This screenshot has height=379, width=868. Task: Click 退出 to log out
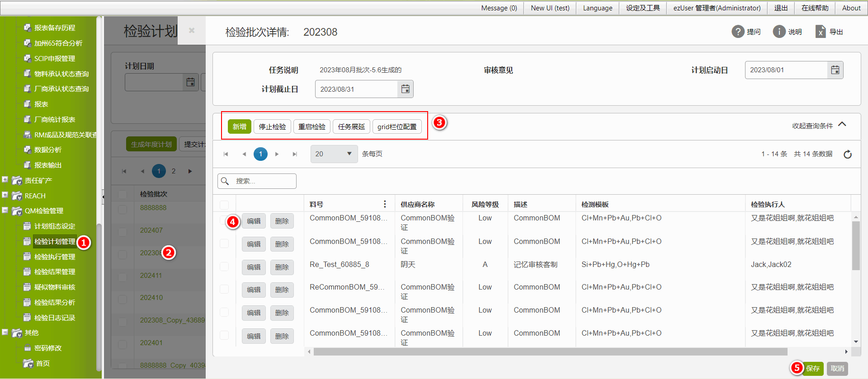point(781,8)
